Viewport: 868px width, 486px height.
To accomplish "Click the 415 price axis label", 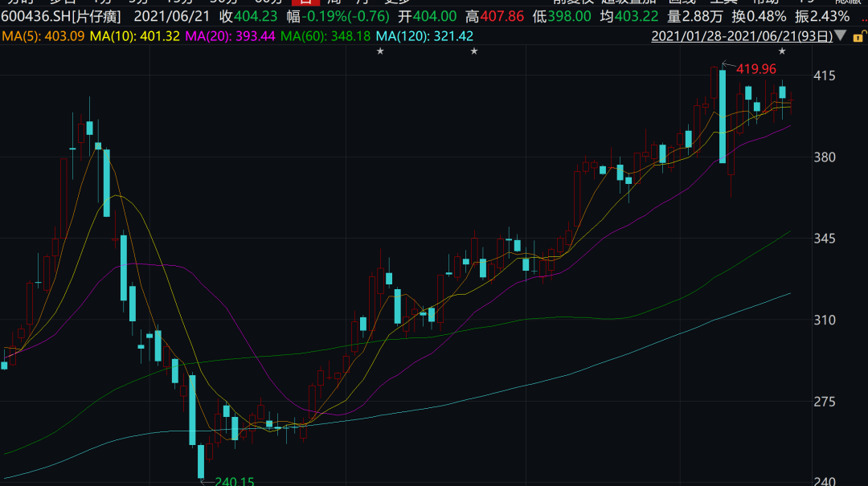I will pos(847,76).
